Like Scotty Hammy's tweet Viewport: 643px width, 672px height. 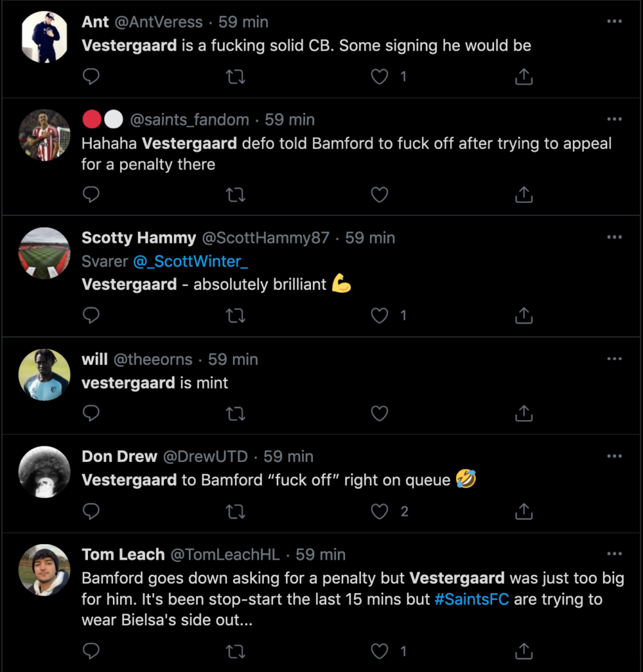click(x=379, y=316)
